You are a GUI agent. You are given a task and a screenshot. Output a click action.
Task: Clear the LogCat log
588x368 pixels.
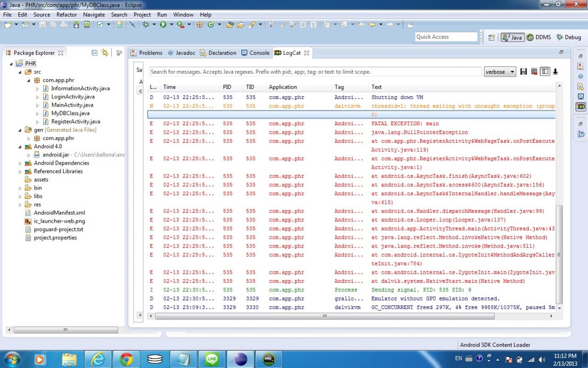click(534, 72)
